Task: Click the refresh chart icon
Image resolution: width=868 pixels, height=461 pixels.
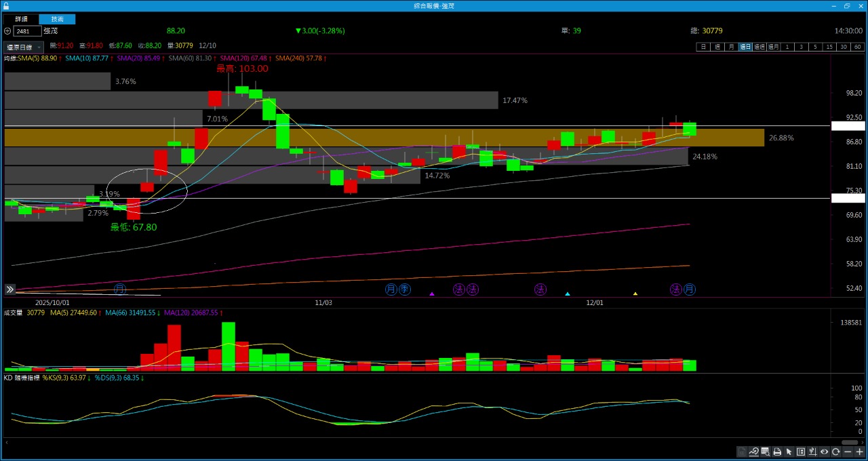Action: point(836,452)
